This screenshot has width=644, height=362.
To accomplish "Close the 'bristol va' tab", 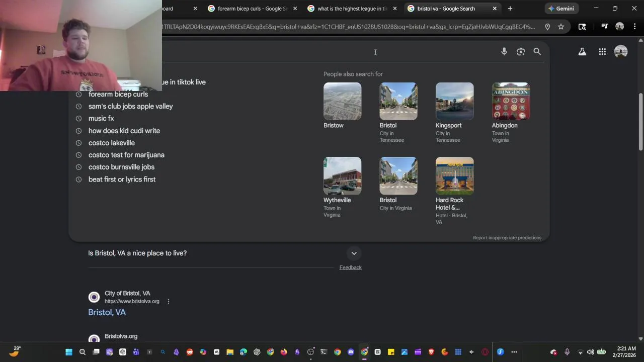I will [x=495, y=9].
